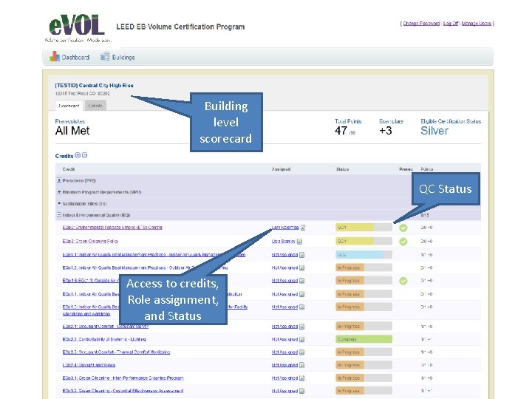Click the Manage Users link
This screenshot has width=532, height=399.
477,24
